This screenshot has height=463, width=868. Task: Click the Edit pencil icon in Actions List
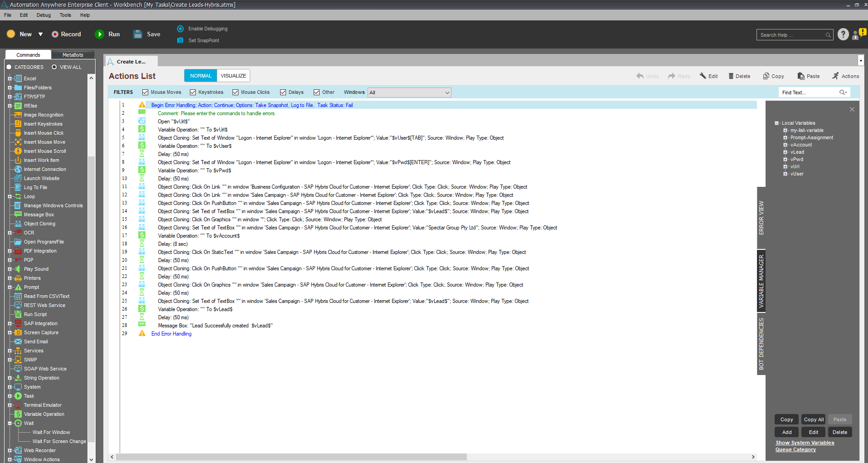703,76
